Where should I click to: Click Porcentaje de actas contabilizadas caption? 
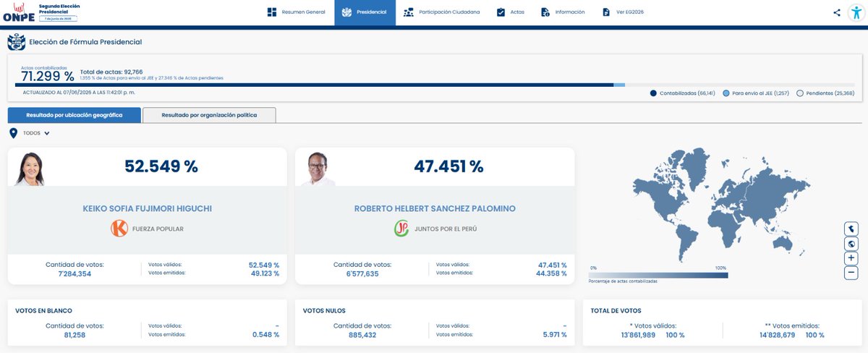624,281
